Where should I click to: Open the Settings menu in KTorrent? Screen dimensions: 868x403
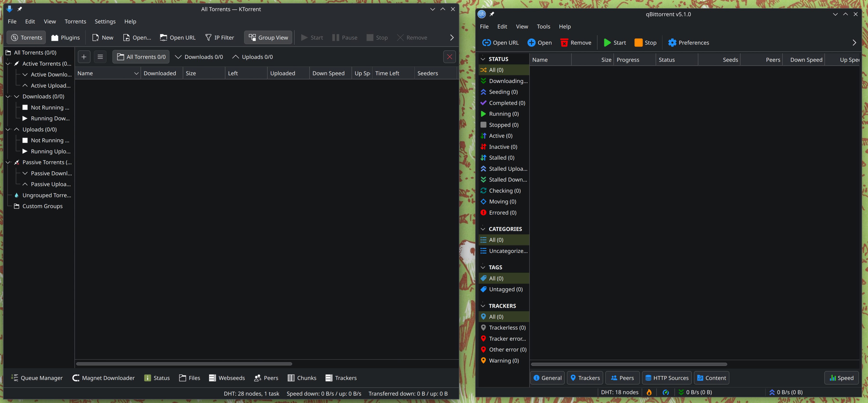tap(105, 21)
